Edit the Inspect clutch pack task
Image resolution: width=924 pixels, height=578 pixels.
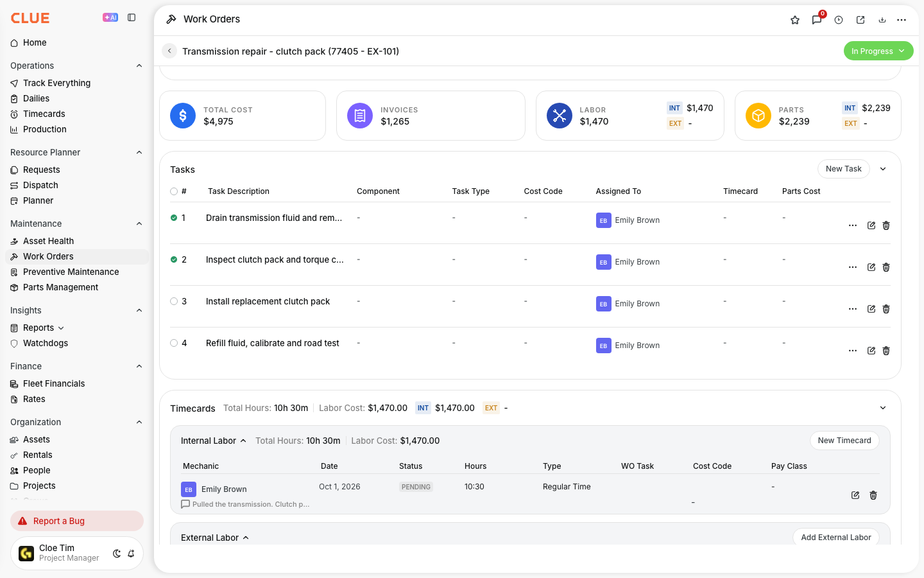click(x=871, y=267)
